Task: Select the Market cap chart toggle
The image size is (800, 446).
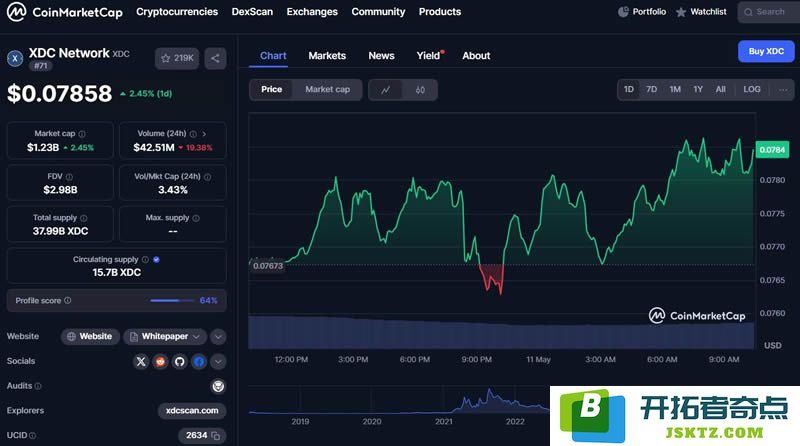Action: (328, 89)
